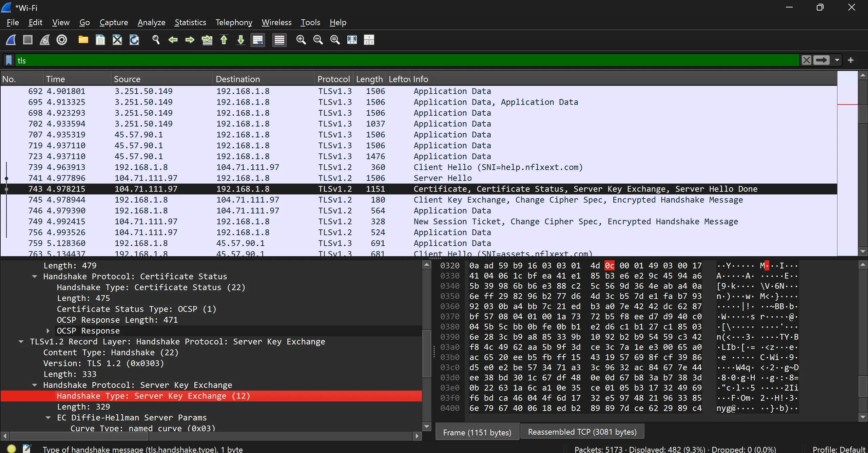The width and height of the screenshot is (868, 453).
Task: Click the find packet magnifier icon
Action: coord(156,40)
